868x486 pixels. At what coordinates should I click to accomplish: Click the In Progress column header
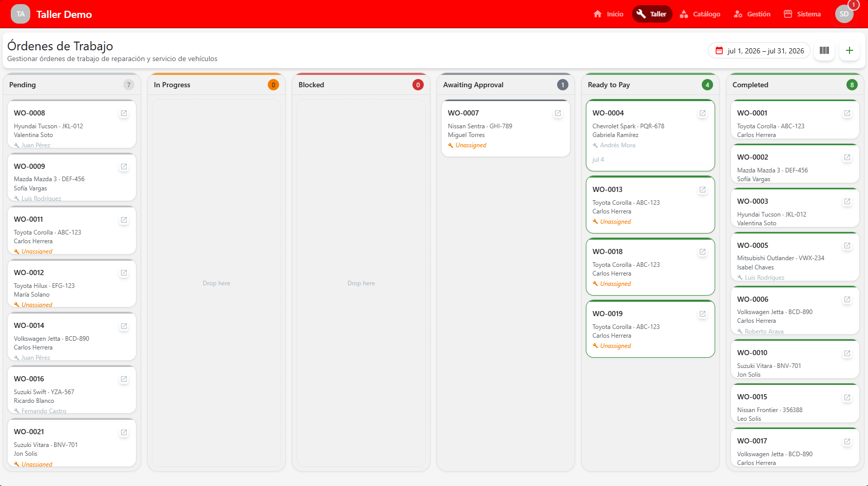[x=216, y=85]
